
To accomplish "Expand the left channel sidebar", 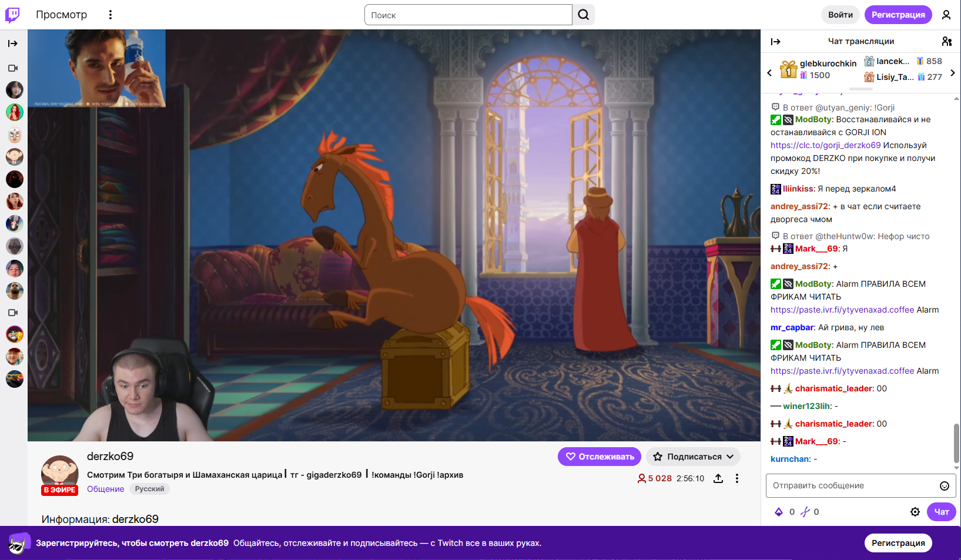I will pyautogui.click(x=13, y=43).
